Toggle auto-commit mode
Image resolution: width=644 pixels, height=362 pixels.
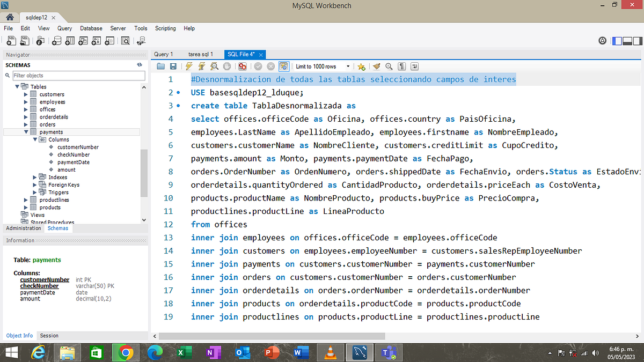coord(284,67)
